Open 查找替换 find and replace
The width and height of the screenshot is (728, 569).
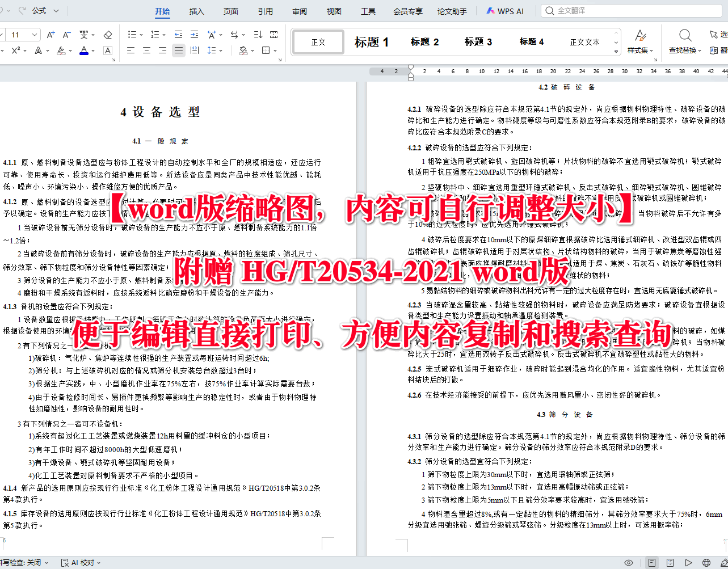685,42
